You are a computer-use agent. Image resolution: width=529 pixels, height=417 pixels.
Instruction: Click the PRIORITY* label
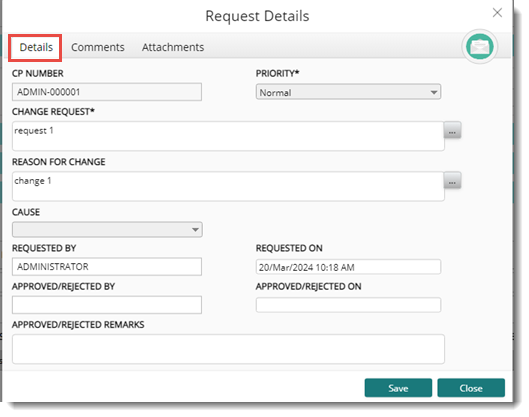click(x=277, y=74)
